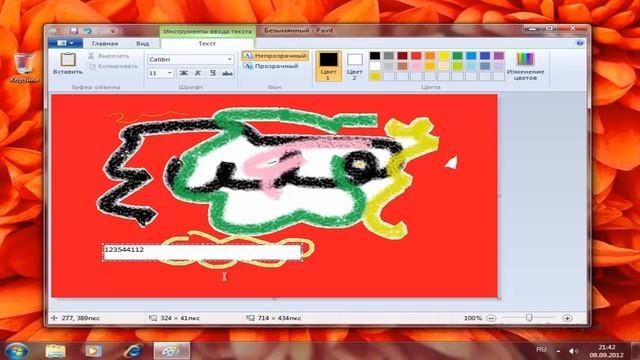Click the Save icon in quick access toolbar
The width and height of the screenshot is (640, 360).
coord(73,31)
